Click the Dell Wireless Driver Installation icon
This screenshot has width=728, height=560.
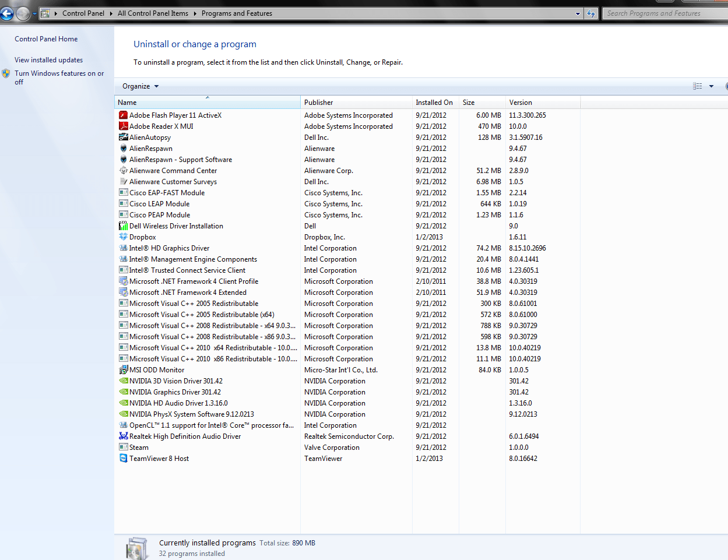pyautogui.click(x=123, y=226)
